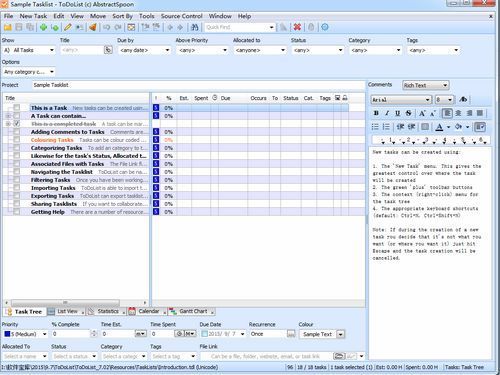Open the Source Control menu
The image size is (500, 375).
(181, 16)
